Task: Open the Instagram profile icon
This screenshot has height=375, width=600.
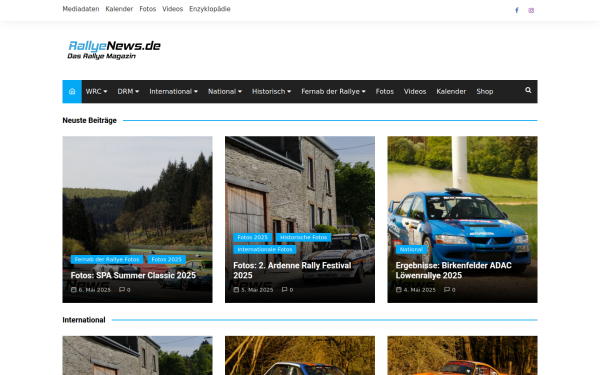Action: [531, 10]
